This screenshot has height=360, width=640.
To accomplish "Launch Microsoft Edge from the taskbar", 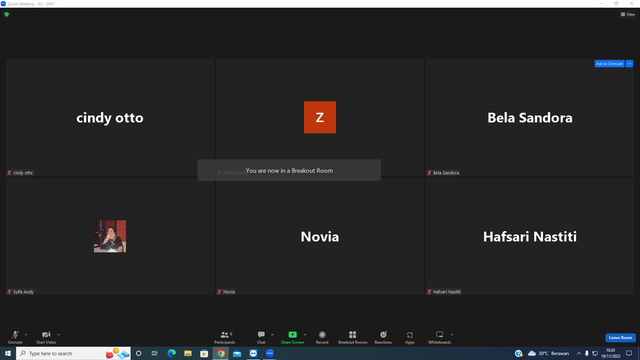I will pyautogui.click(x=171, y=353).
